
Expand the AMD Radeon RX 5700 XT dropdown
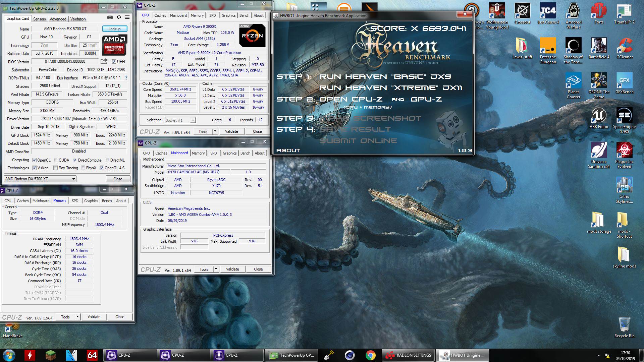pos(40,179)
